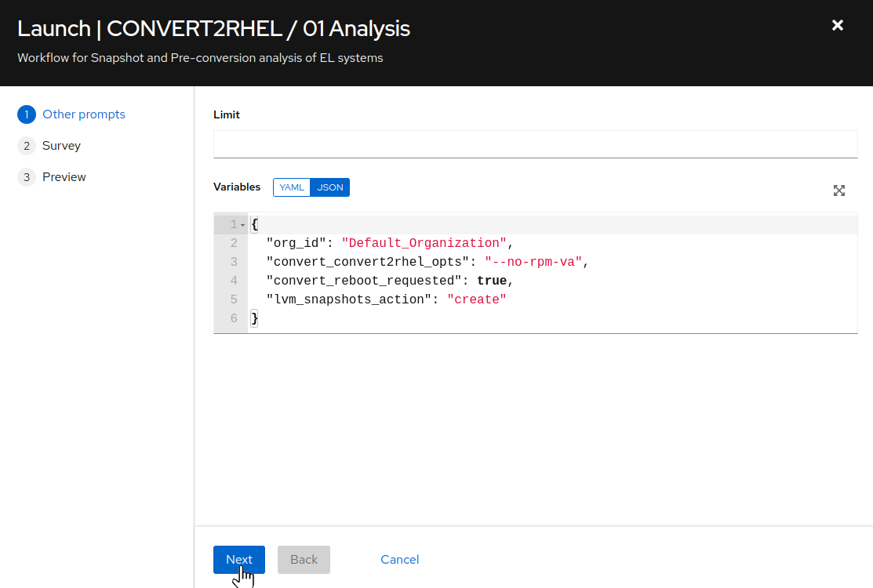Click the "org_id" key
Screen dimensions: 873x588
coord(296,243)
